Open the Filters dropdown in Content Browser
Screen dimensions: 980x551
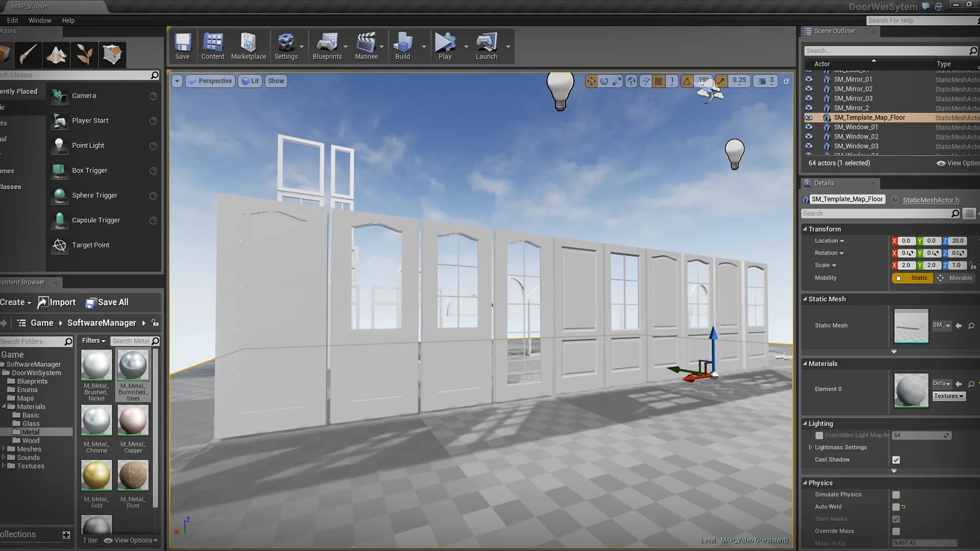[93, 341]
